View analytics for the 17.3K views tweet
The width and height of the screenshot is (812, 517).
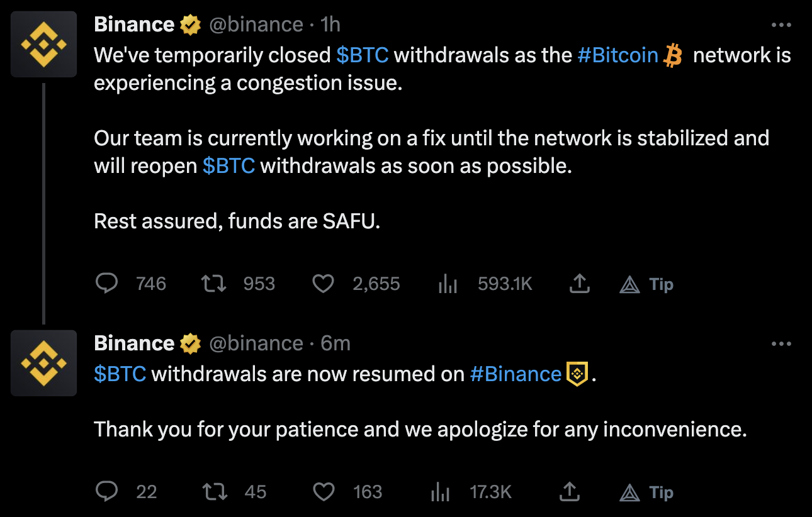point(440,491)
